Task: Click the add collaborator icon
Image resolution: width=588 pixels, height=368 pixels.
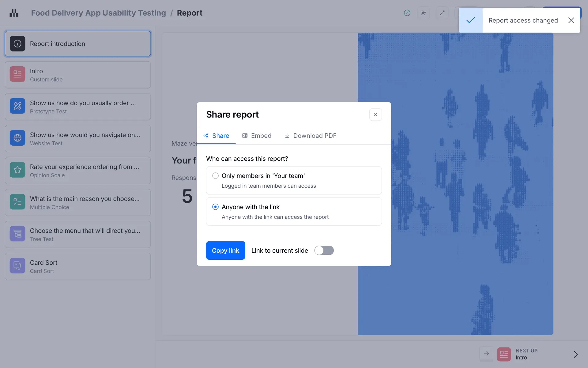Action: 424,13
